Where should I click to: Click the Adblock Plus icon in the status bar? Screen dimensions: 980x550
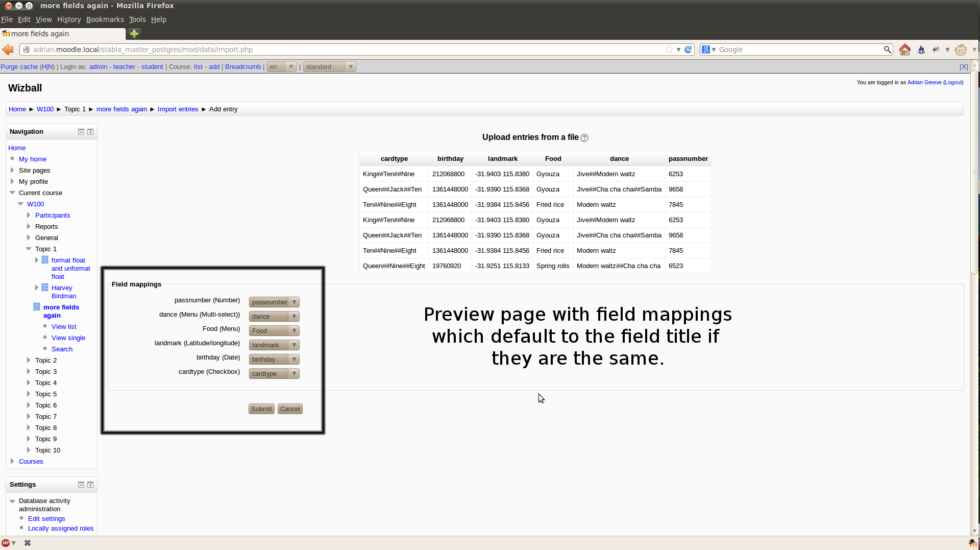coord(6,543)
